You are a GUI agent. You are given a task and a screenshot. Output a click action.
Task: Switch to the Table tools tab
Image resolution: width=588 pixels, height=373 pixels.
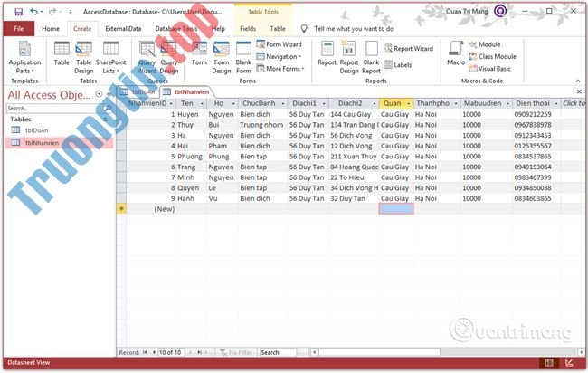click(x=278, y=29)
